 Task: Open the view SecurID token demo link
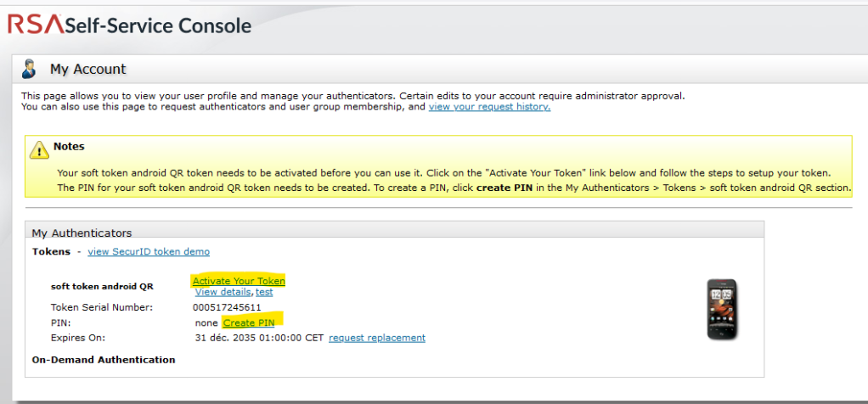[x=149, y=251]
